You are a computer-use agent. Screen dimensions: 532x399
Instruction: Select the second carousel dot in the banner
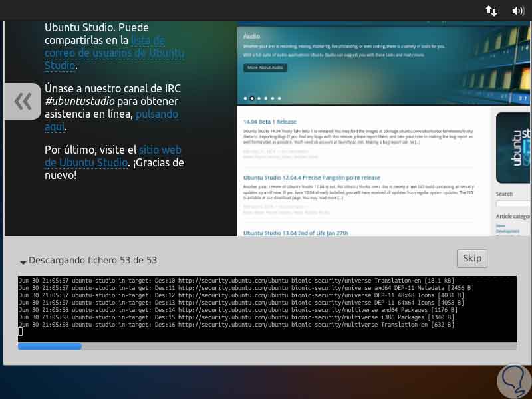point(252,98)
